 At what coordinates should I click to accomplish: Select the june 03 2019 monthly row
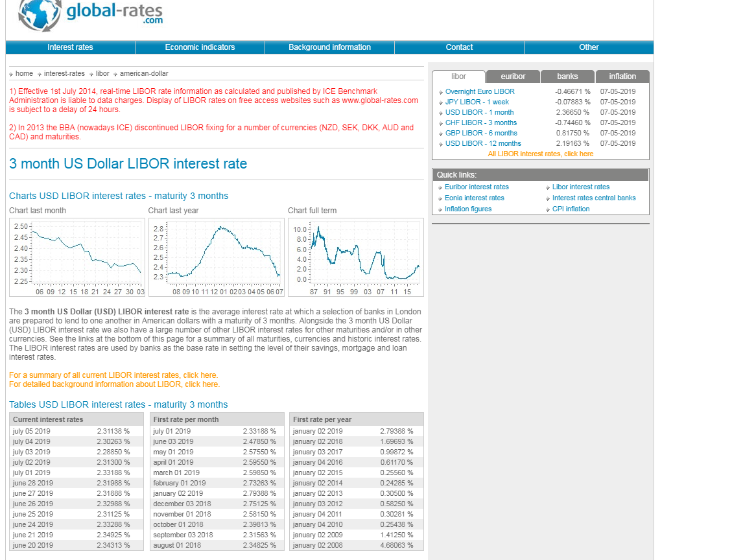(x=217, y=441)
